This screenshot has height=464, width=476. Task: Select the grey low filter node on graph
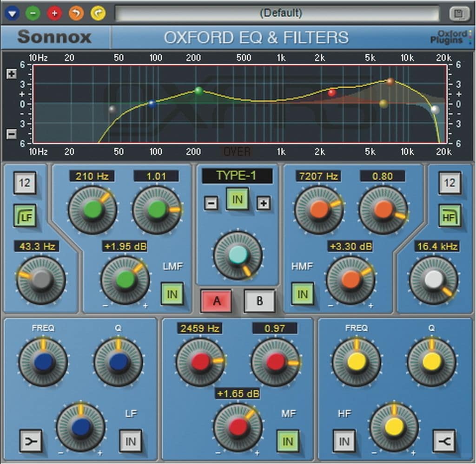tap(112, 109)
